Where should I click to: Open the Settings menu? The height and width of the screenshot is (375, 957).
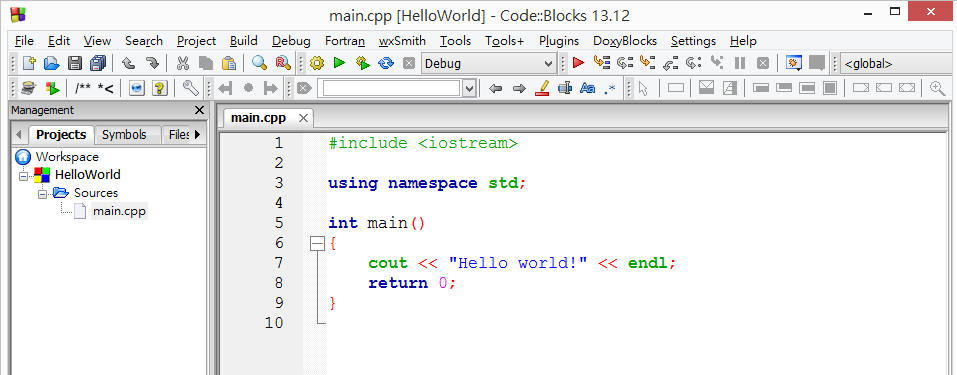(x=693, y=41)
